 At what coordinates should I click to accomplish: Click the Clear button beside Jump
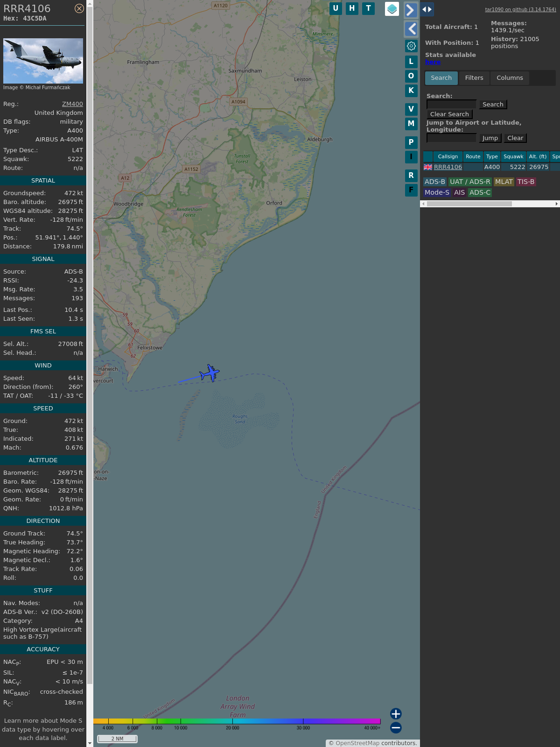click(515, 138)
